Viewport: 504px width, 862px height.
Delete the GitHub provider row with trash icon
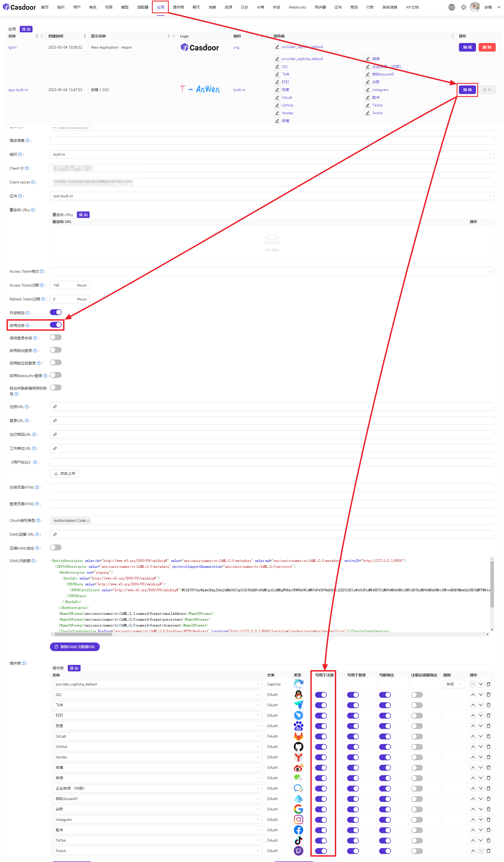(488, 747)
